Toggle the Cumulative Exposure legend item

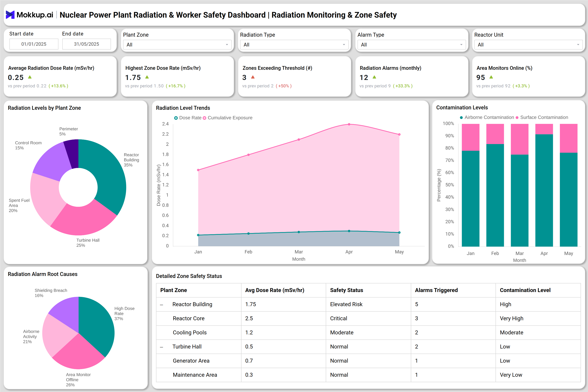(x=228, y=118)
